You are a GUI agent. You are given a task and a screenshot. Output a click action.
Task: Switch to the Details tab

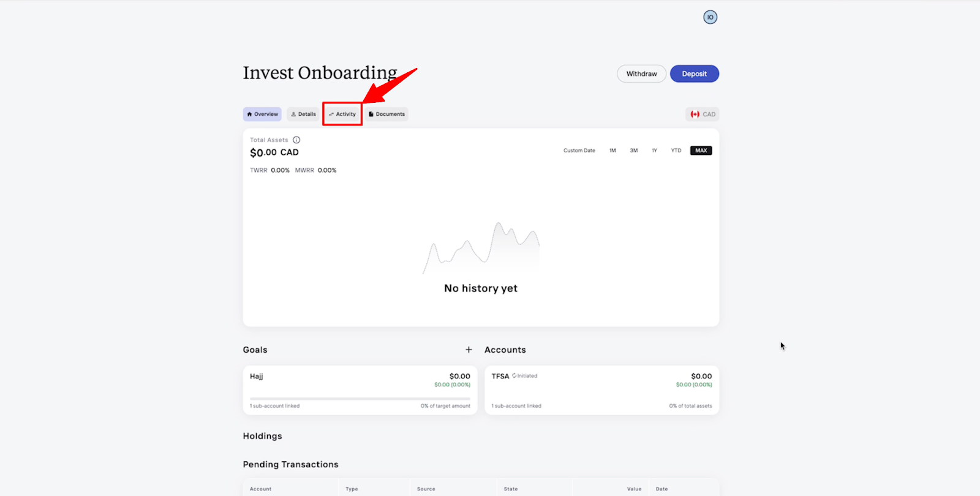tap(303, 115)
